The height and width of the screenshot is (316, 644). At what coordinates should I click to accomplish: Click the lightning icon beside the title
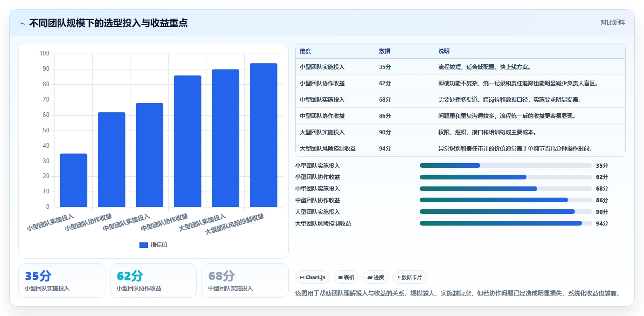pyautogui.click(x=22, y=23)
